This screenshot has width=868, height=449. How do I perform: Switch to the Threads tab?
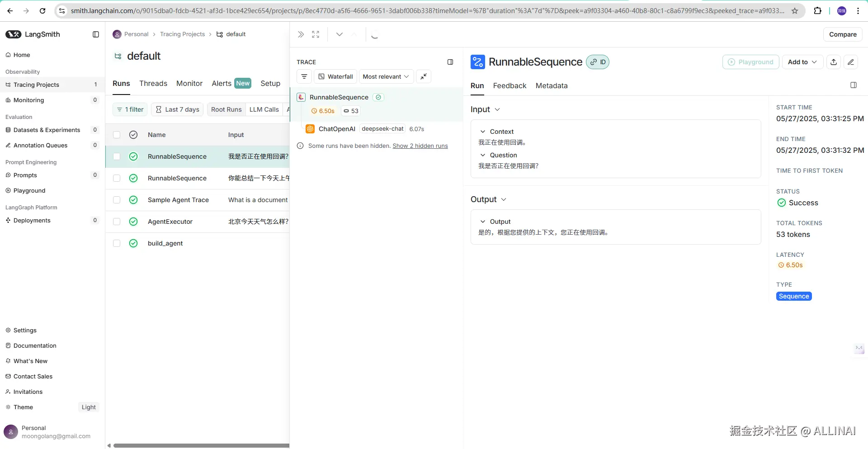pos(153,83)
